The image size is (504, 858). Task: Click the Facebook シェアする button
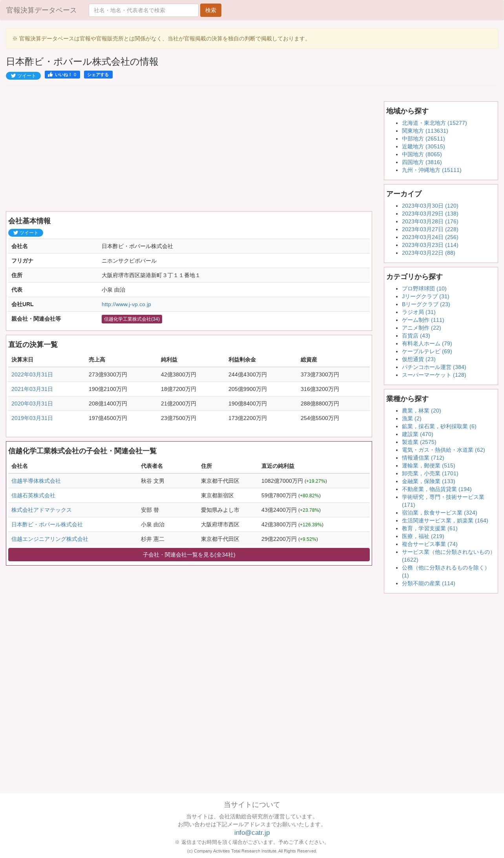(98, 75)
